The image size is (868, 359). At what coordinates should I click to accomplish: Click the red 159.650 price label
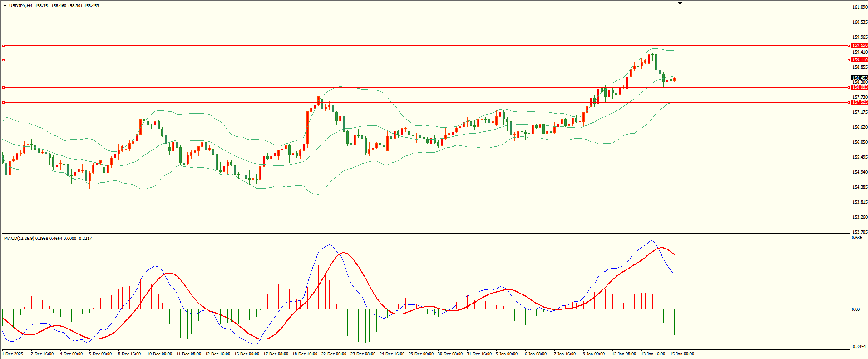pyautogui.click(x=859, y=45)
